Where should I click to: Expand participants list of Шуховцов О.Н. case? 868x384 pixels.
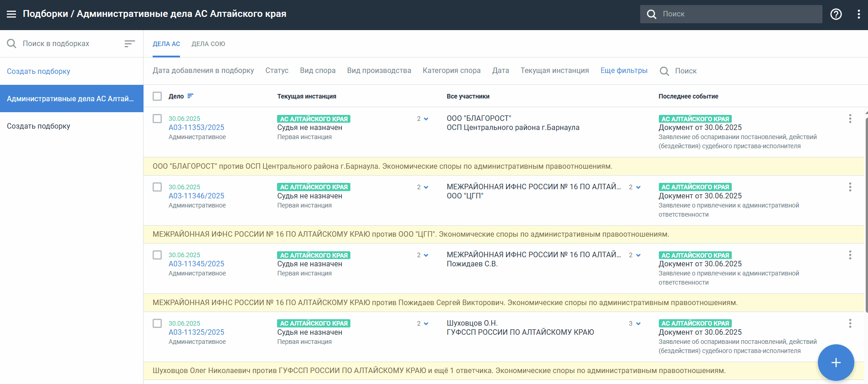tap(635, 323)
